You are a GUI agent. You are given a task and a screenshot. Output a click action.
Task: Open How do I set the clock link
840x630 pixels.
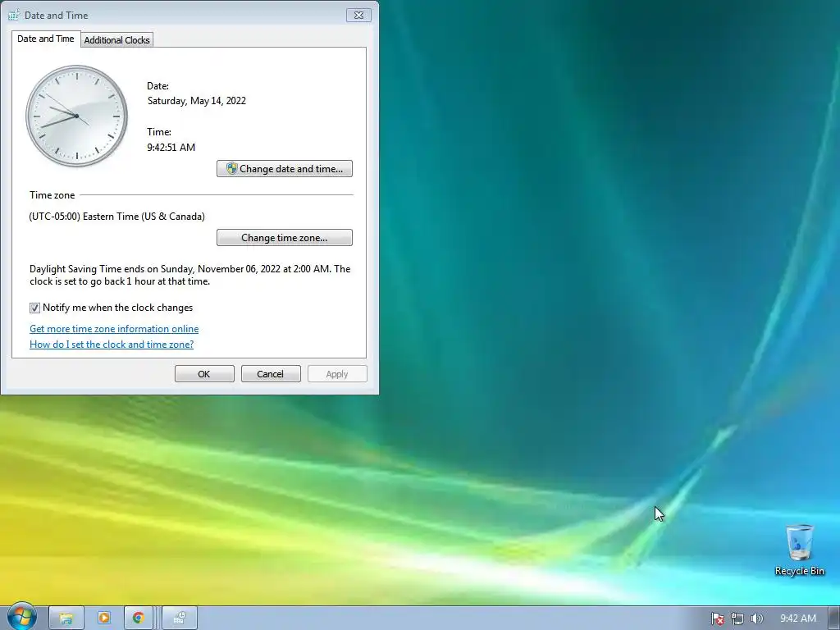[112, 345]
